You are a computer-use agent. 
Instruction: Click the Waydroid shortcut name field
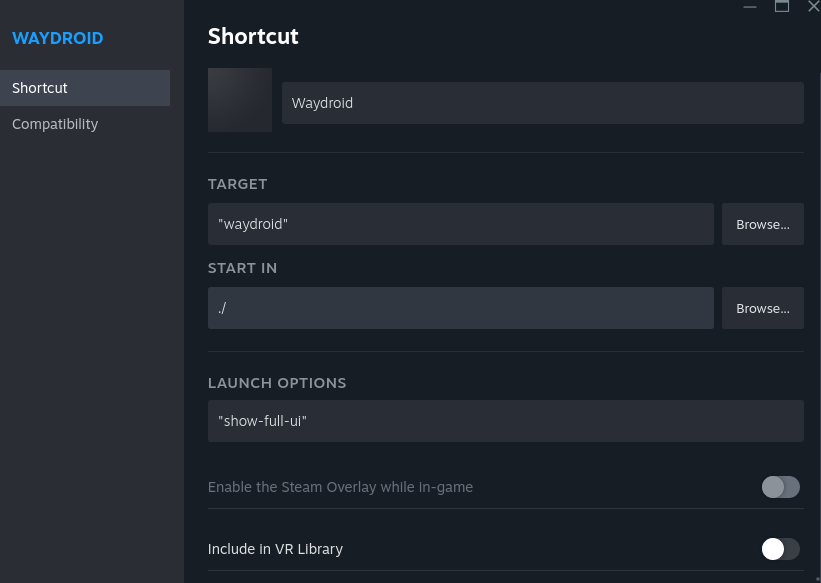coord(542,103)
